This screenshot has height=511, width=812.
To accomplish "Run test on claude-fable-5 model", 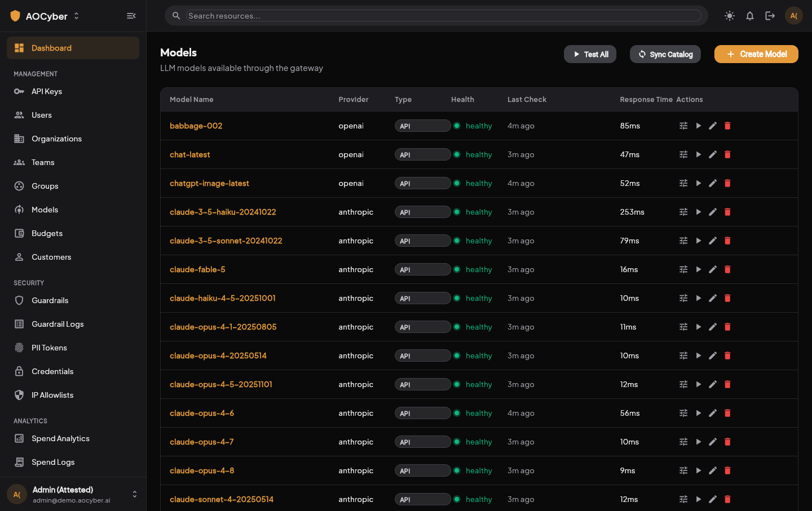I will point(698,269).
